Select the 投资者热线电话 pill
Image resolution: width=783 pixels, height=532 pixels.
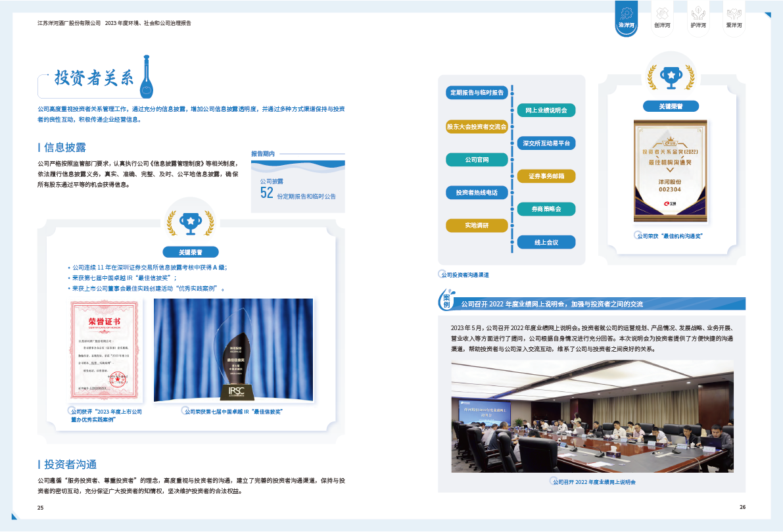pyautogui.click(x=477, y=193)
